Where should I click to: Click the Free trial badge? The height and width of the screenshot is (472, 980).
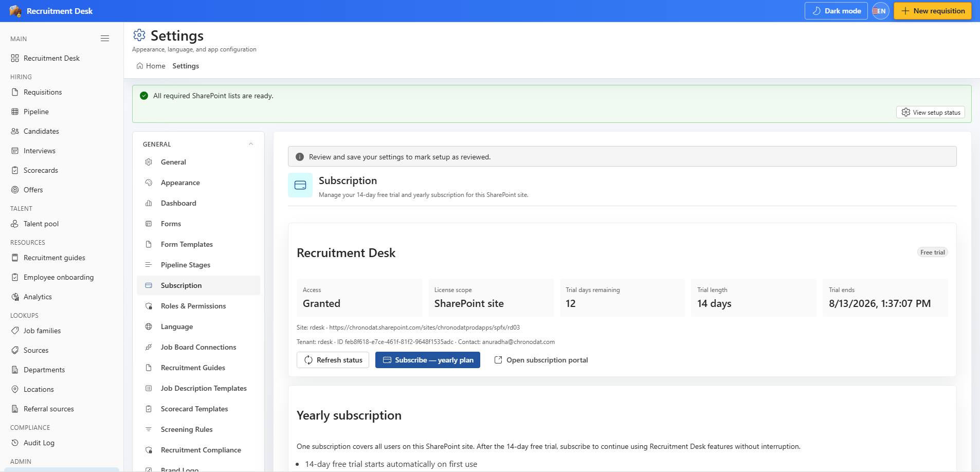tap(933, 252)
